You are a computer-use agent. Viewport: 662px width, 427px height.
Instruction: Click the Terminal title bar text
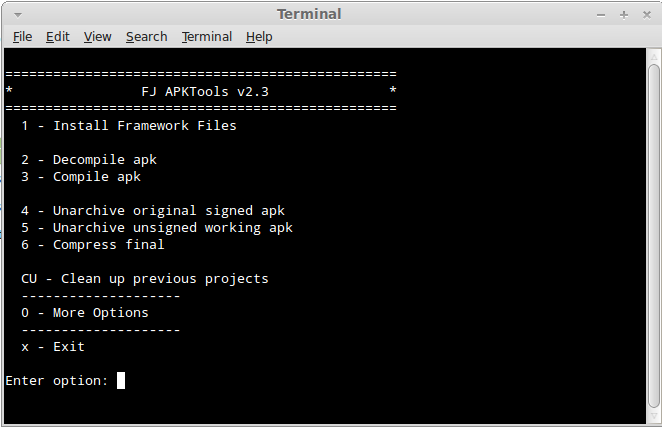click(309, 14)
